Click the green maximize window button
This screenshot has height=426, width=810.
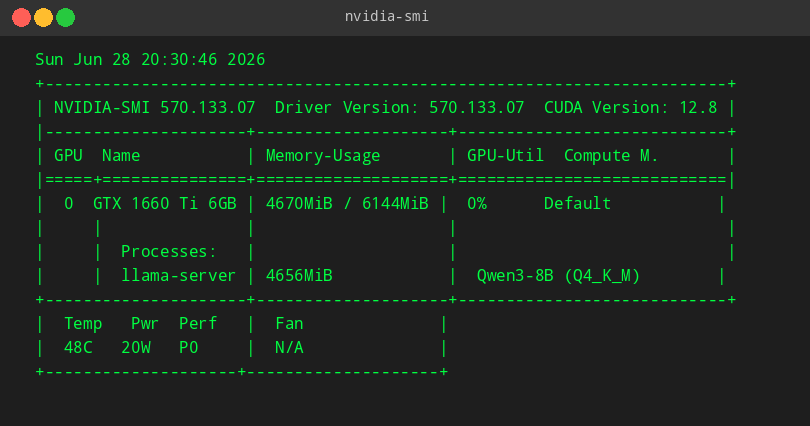(66, 18)
